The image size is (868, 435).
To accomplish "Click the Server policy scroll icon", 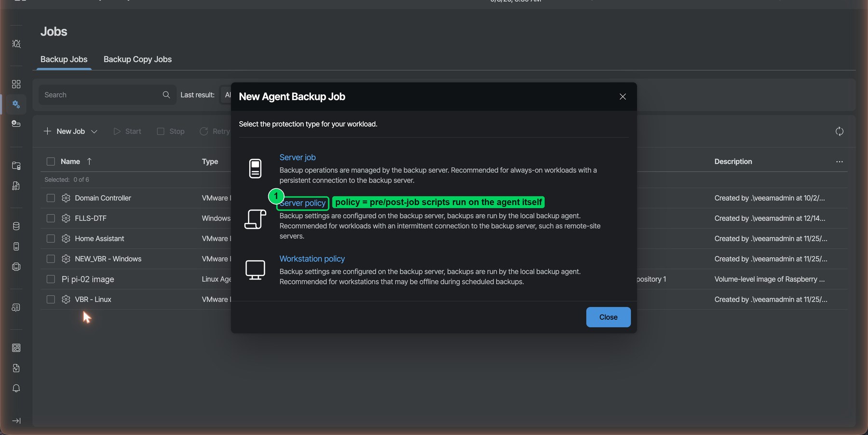I will (255, 220).
